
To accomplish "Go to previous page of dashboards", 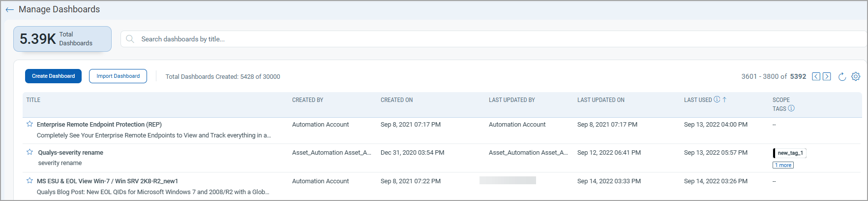I will (816, 76).
